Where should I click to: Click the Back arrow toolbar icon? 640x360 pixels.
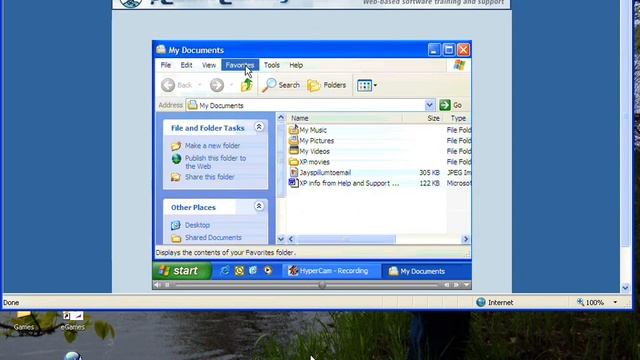(168, 85)
